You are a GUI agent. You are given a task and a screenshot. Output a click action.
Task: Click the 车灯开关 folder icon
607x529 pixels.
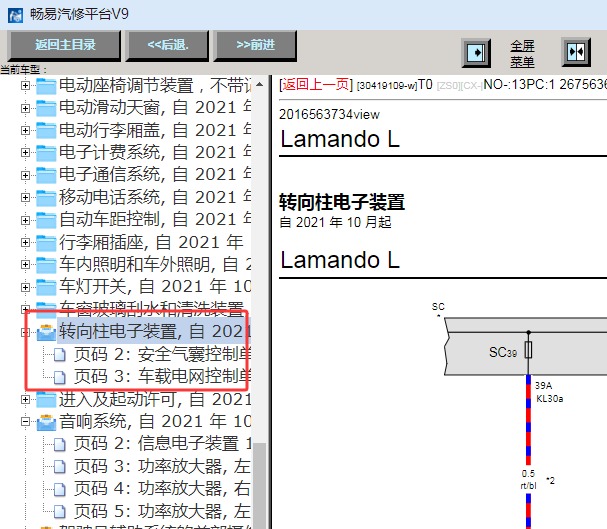click(x=46, y=288)
